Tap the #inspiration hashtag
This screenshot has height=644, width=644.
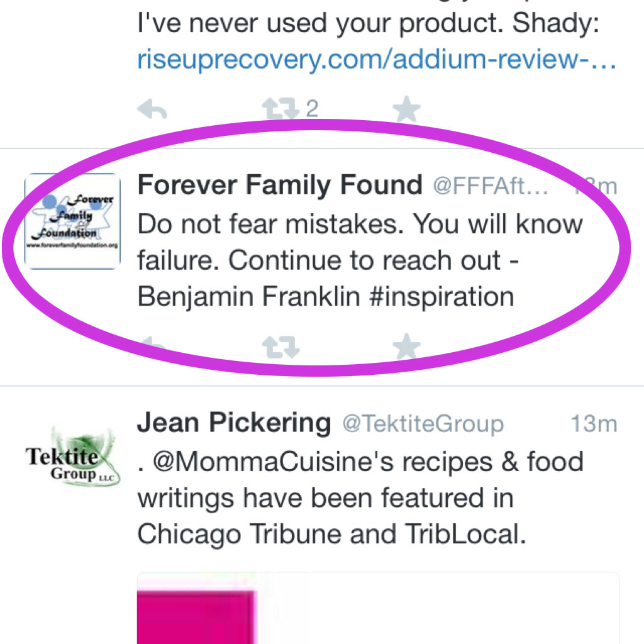coord(442,297)
